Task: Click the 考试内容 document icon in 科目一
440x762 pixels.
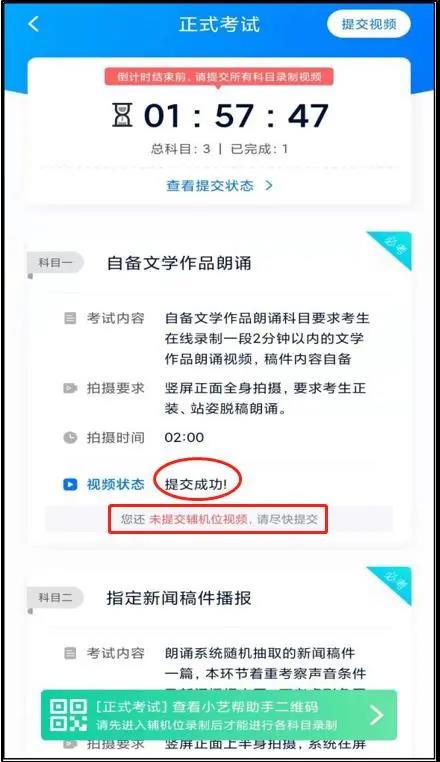Action: (70, 318)
